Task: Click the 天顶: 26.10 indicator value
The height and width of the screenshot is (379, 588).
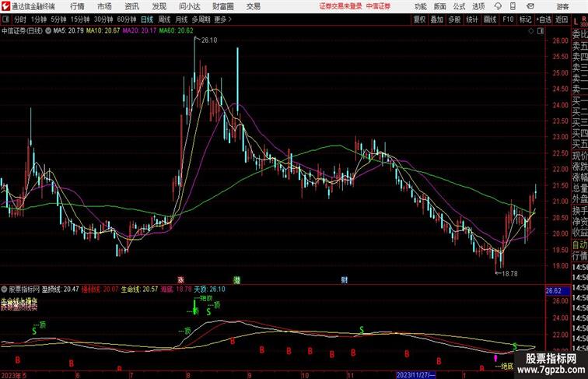Action: pyautogui.click(x=210, y=290)
